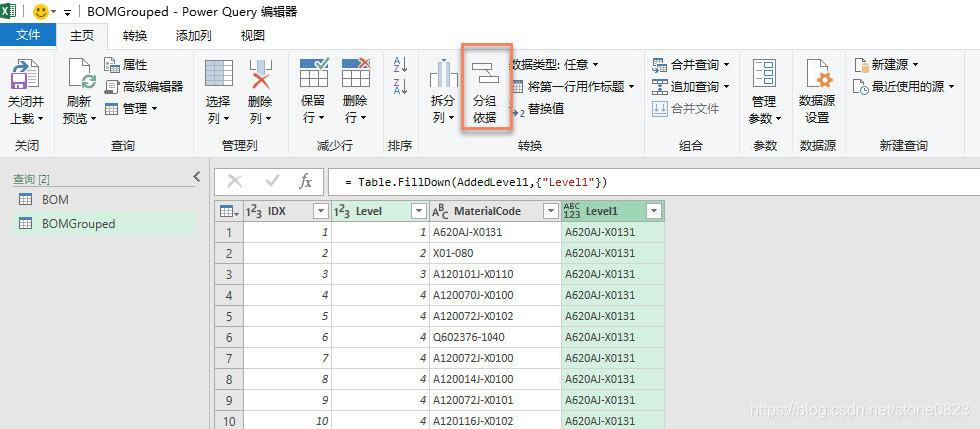Click the Remove Columns (删除列) icon
This screenshot has height=429, width=980.
(x=260, y=74)
